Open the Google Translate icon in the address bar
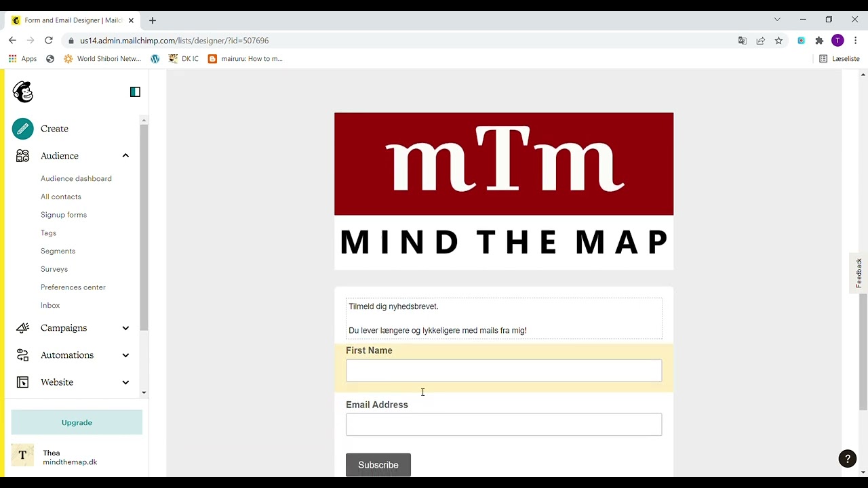This screenshot has height=488, width=868. pos(743,41)
